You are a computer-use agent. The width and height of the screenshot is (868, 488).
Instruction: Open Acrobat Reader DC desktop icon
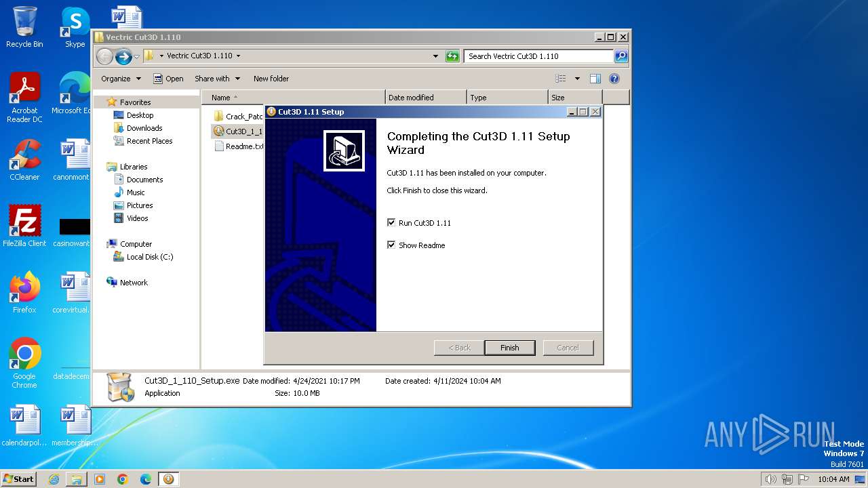pos(24,98)
